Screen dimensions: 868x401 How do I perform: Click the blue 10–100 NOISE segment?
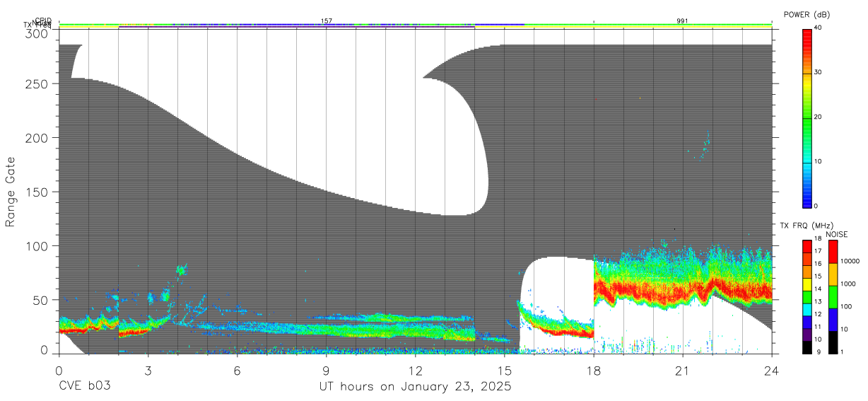point(833,320)
